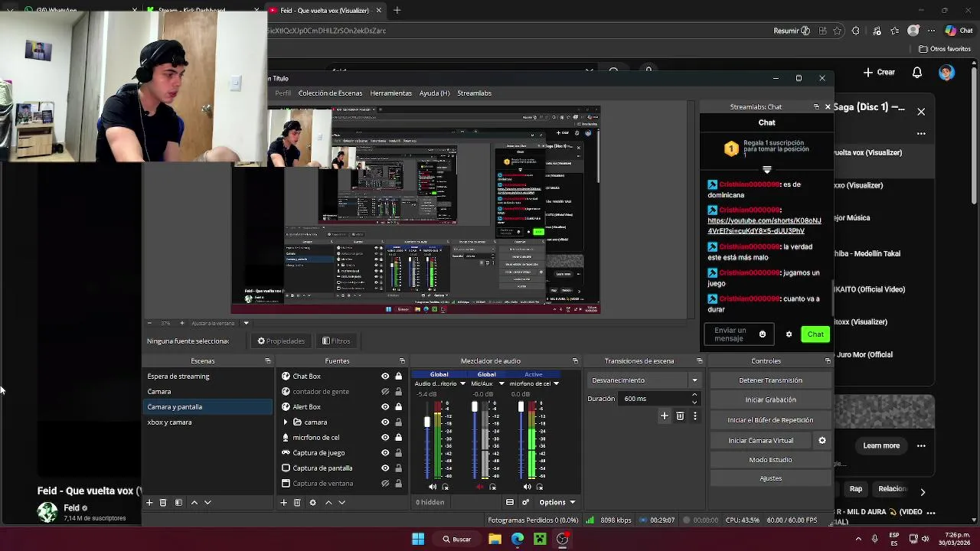Click Iniciar Grabación button

pos(770,399)
